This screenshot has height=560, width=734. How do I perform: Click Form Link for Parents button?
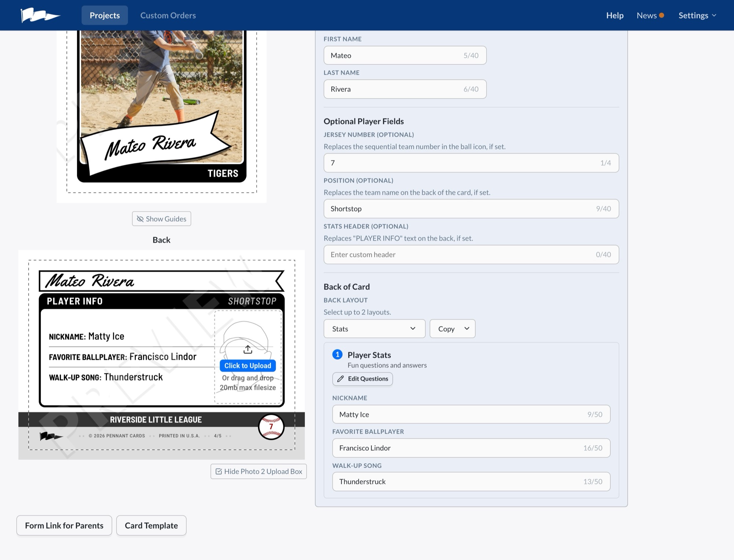click(x=64, y=526)
